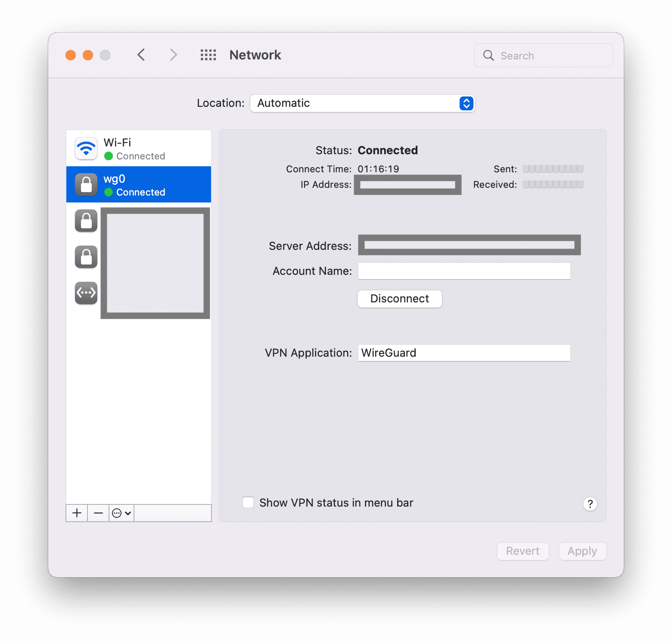The image size is (672, 641).
Task: Click the Search field
Action: point(543,55)
